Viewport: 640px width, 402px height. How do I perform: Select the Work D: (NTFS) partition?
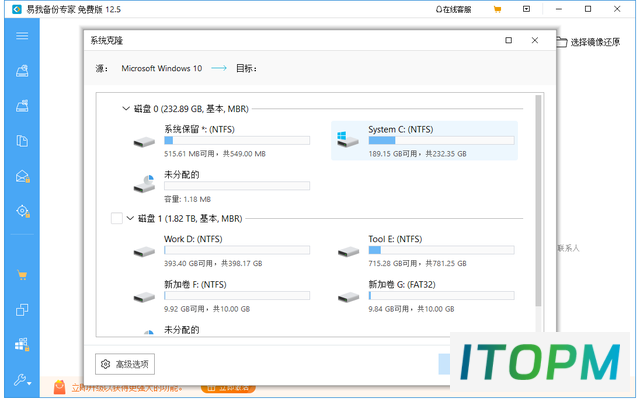click(220, 251)
